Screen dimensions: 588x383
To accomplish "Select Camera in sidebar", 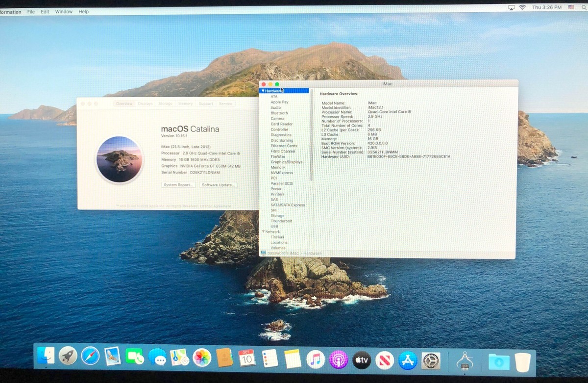I will [x=277, y=118].
